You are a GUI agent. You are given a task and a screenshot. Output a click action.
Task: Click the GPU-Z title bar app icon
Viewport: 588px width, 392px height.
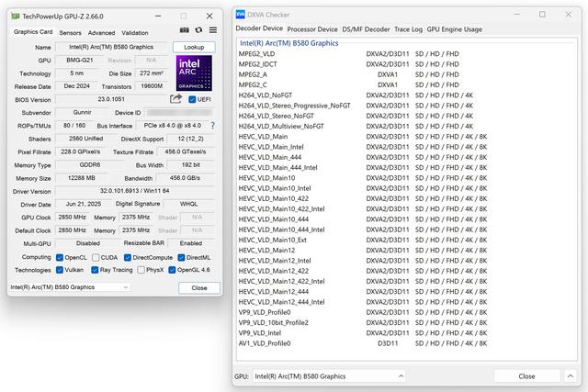click(16, 17)
